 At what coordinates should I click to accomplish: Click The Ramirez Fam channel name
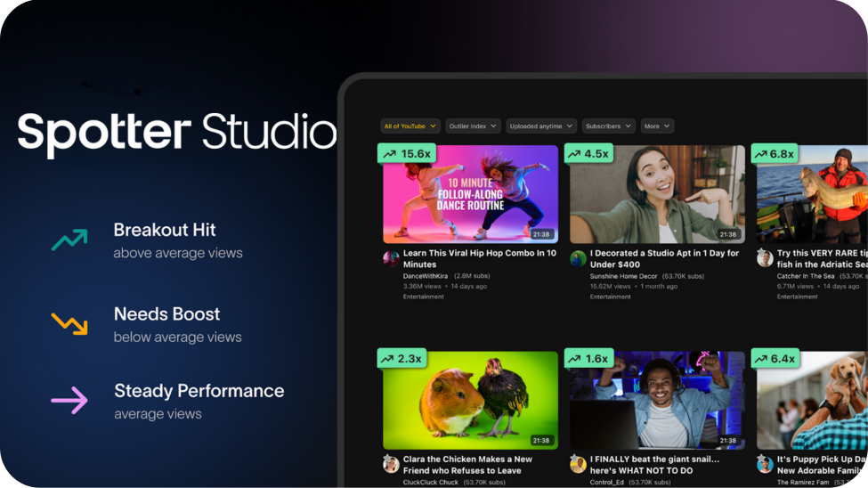(803, 482)
